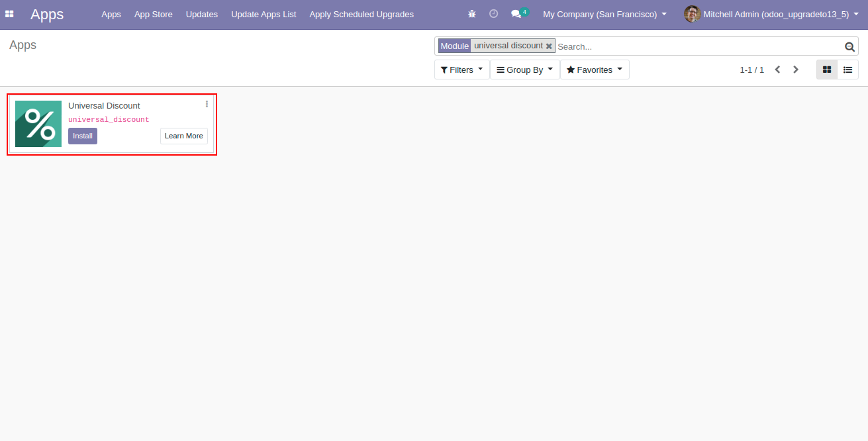Go to the next page arrow
Image resolution: width=868 pixels, height=441 pixels.
[x=796, y=70]
